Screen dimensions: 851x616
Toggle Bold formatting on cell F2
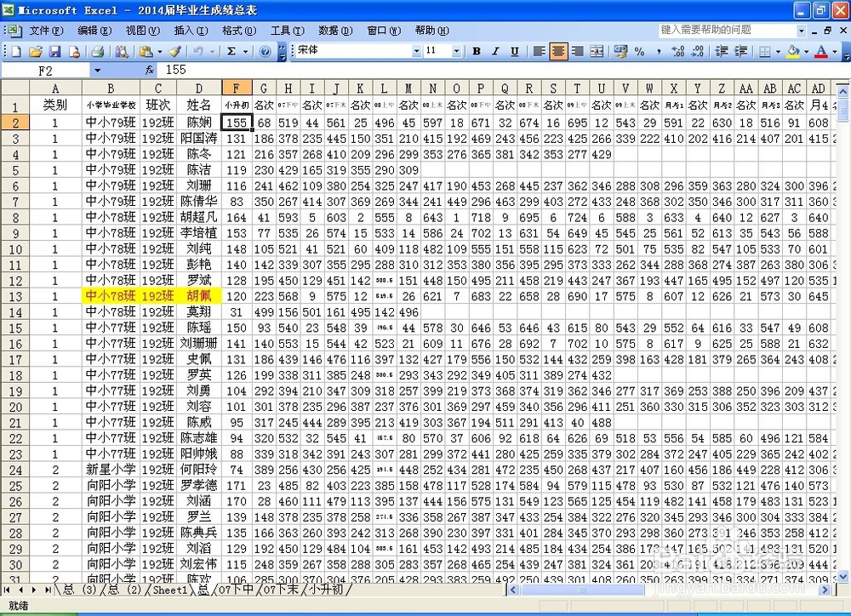(x=476, y=51)
